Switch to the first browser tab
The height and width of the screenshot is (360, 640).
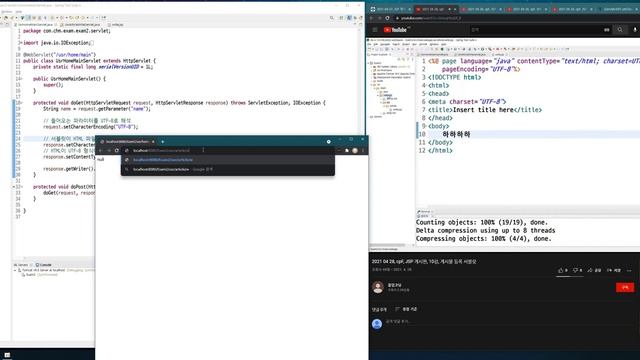coord(391,9)
